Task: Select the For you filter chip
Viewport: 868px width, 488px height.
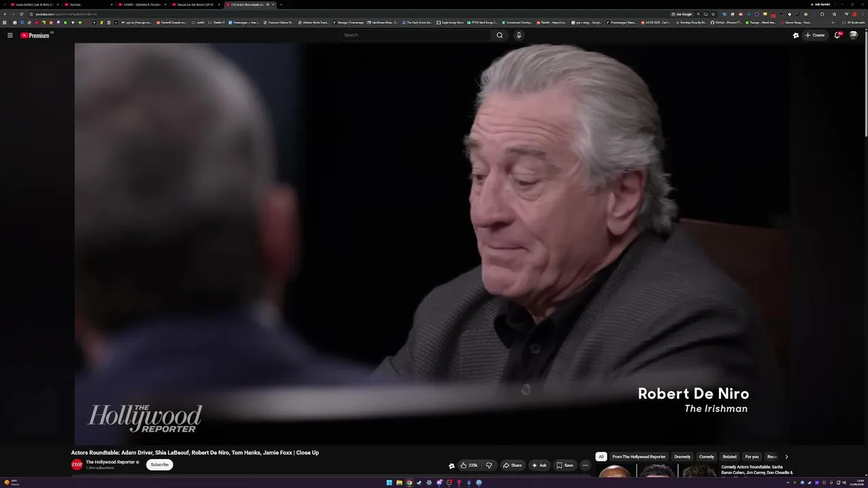Action: coord(752,457)
